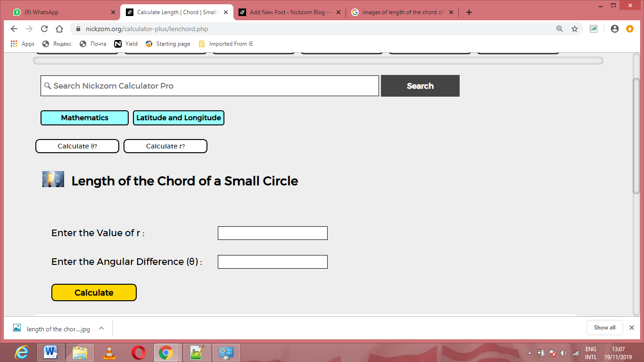The height and width of the screenshot is (362, 644).
Task: Open the Apps grid shortcut
Action: coord(23,44)
